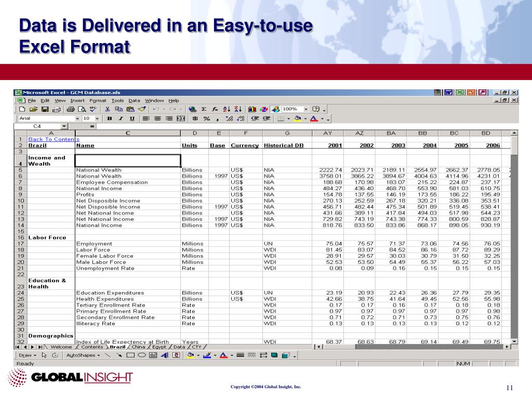532x399 pixels.
Task: Create a new workbook with the New icon
Action: [x=22, y=109]
